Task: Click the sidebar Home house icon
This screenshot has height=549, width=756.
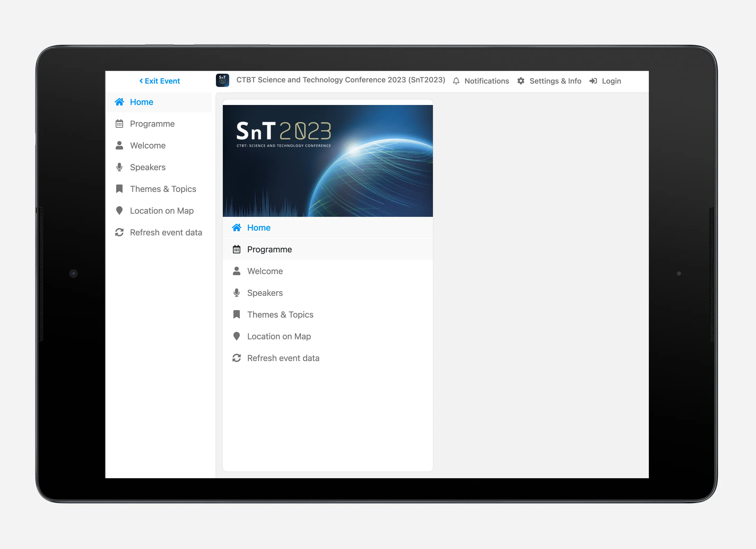Action: point(119,102)
